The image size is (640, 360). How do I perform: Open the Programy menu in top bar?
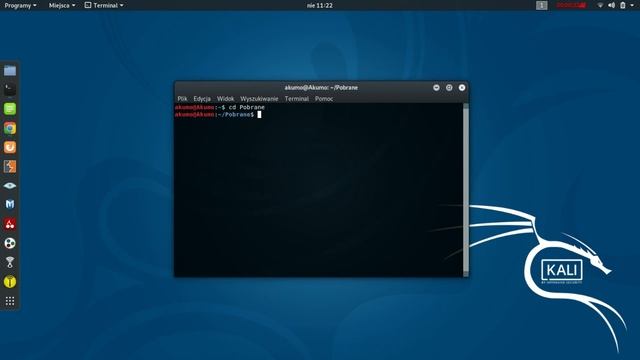(20, 5)
